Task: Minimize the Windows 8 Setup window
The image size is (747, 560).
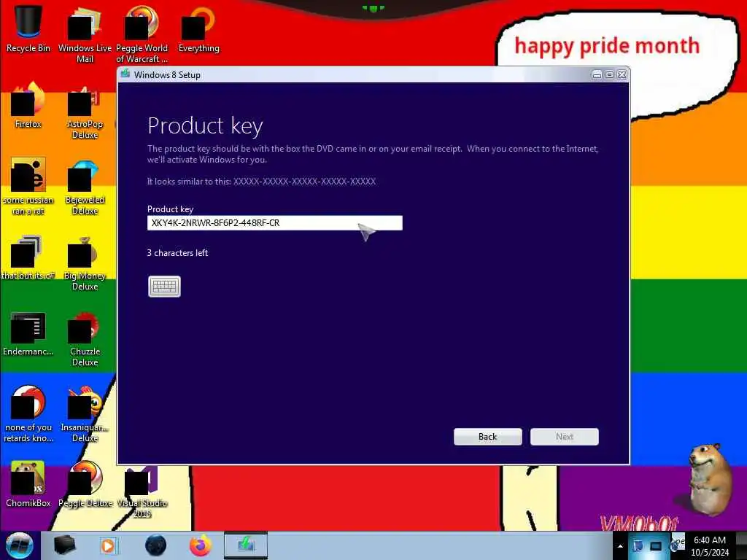Action: click(597, 75)
